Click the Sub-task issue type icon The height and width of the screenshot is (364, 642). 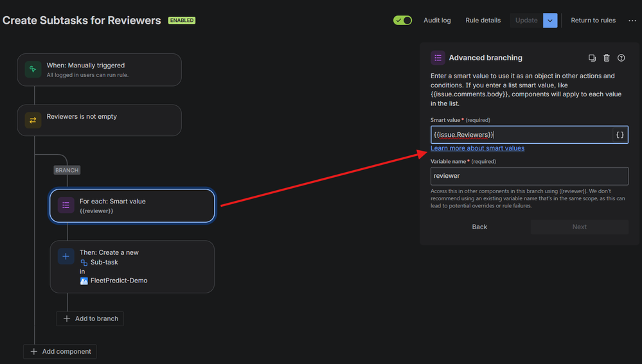[84, 263]
